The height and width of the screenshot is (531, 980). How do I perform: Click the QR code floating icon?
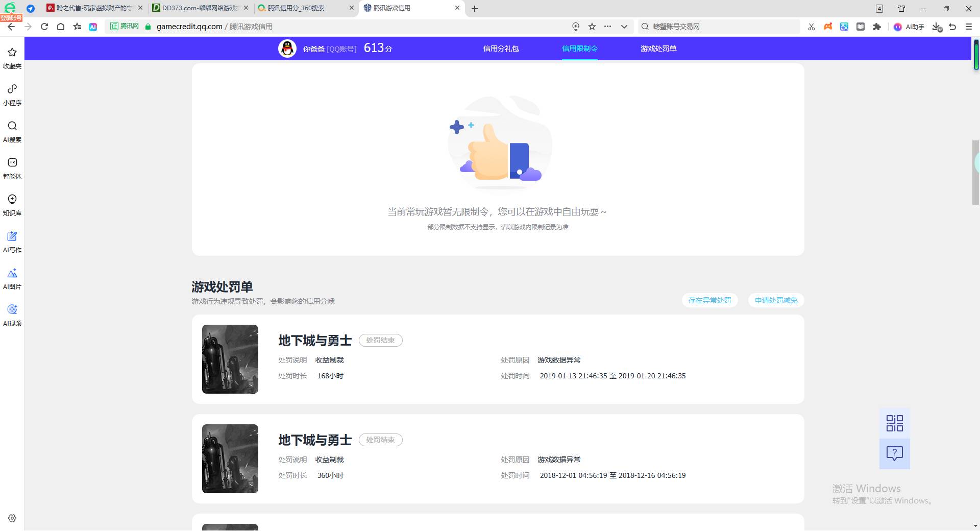894,423
